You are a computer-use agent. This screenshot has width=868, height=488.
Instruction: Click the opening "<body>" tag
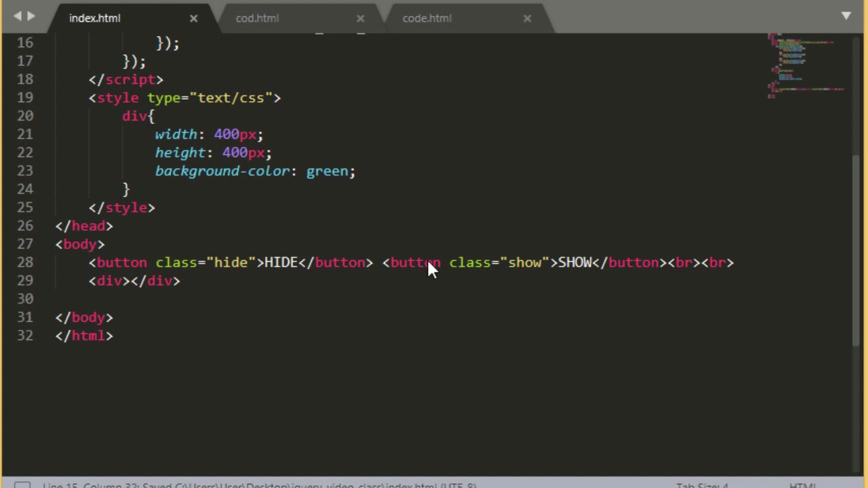pos(80,244)
